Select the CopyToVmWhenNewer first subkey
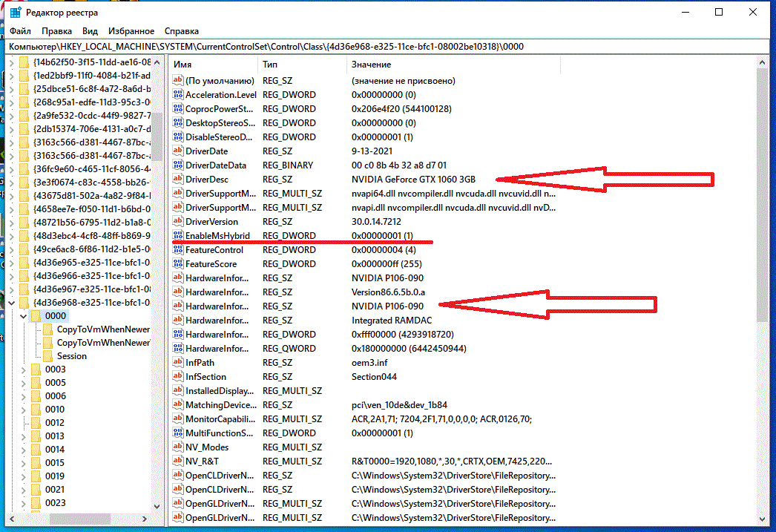Screen dimensions: 776x532 point(103,329)
